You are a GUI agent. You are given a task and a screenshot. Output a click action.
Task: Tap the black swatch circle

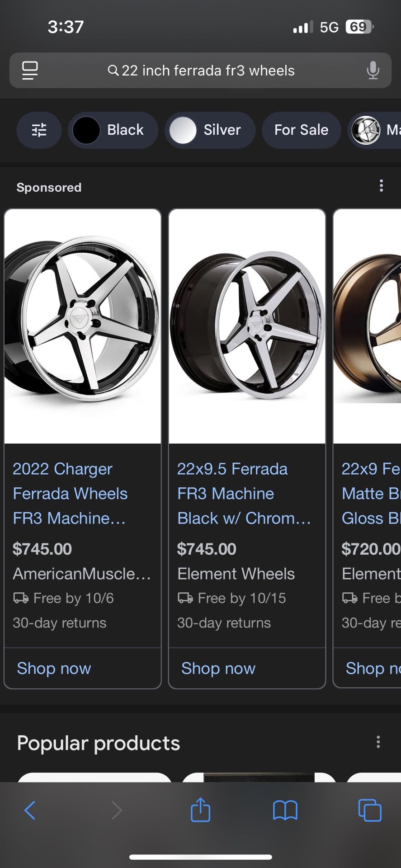[86, 130]
